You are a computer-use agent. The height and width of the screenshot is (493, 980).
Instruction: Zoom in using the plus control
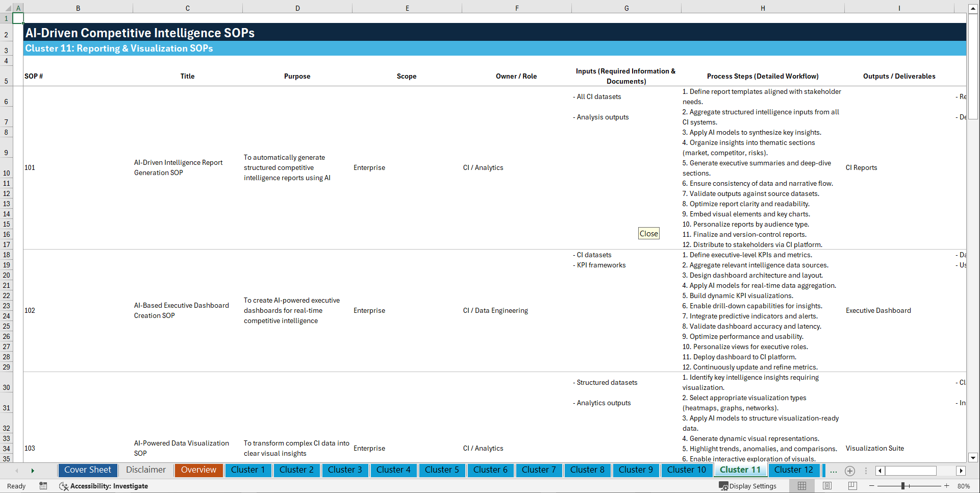click(x=946, y=486)
